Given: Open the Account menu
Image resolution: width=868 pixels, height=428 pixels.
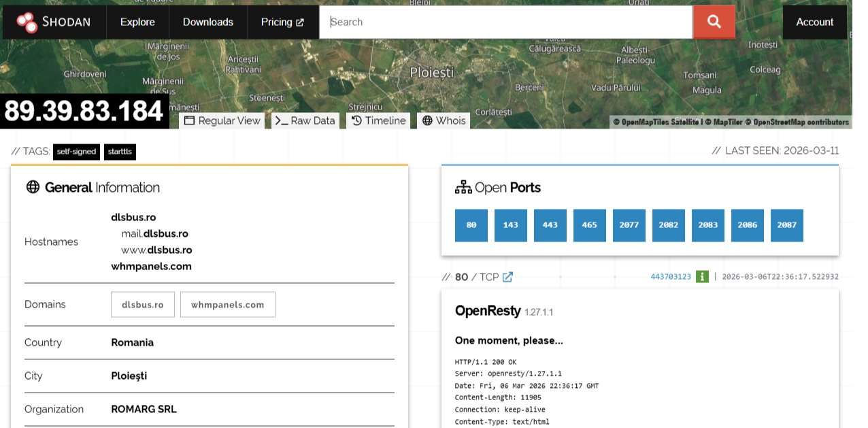Looking at the screenshot, I should click(815, 22).
